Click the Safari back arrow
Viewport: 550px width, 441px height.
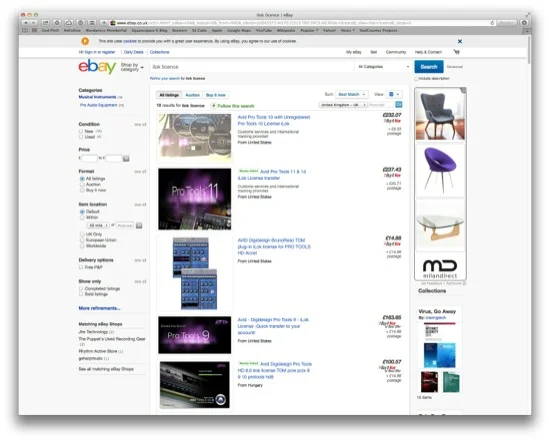[x=26, y=23]
